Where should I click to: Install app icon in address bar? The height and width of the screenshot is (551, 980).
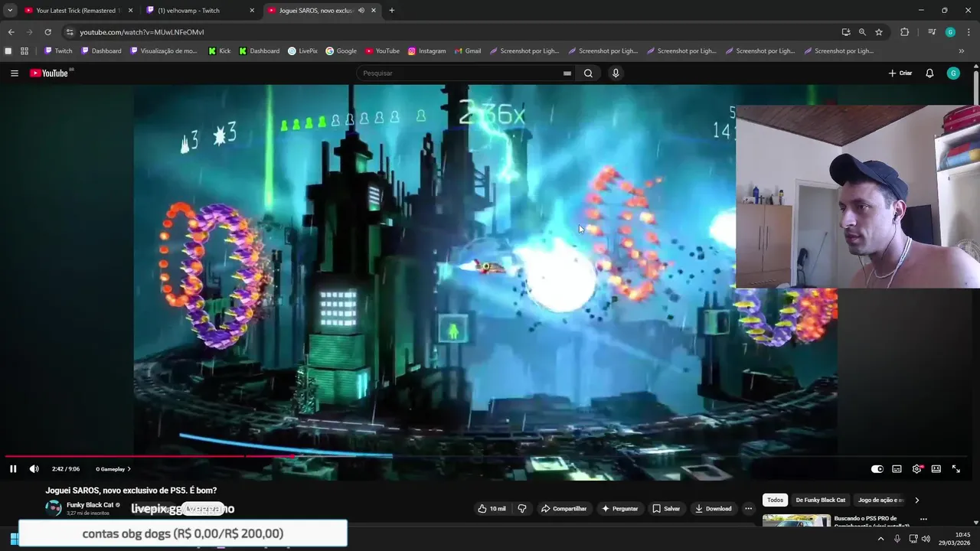(846, 32)
